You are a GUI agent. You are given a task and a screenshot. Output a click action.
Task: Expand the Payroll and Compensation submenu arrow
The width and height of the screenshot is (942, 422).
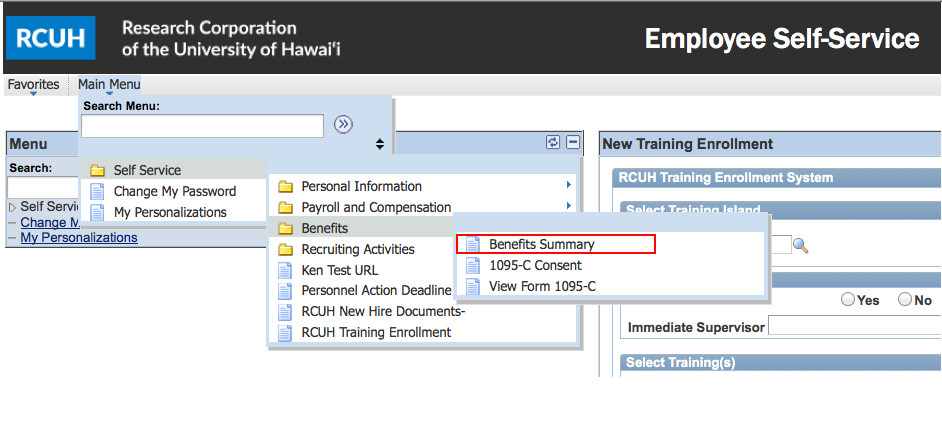click(x=568, y=206)
